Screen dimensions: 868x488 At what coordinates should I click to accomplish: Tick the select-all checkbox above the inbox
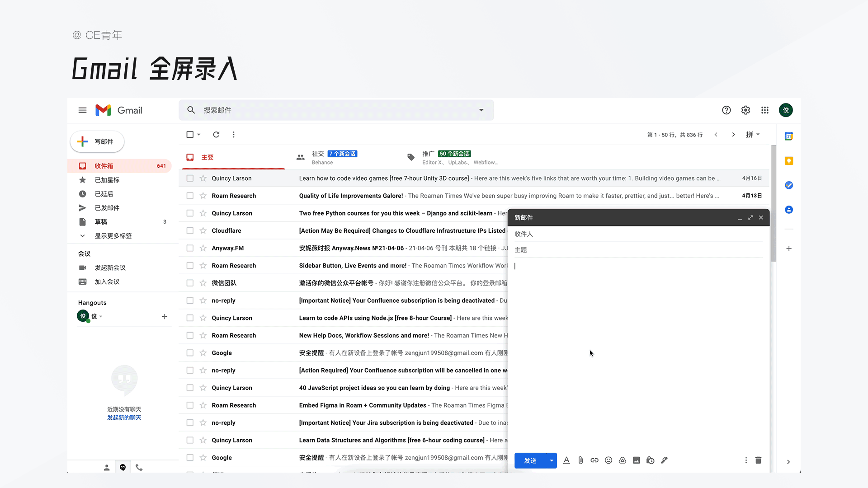190,135
